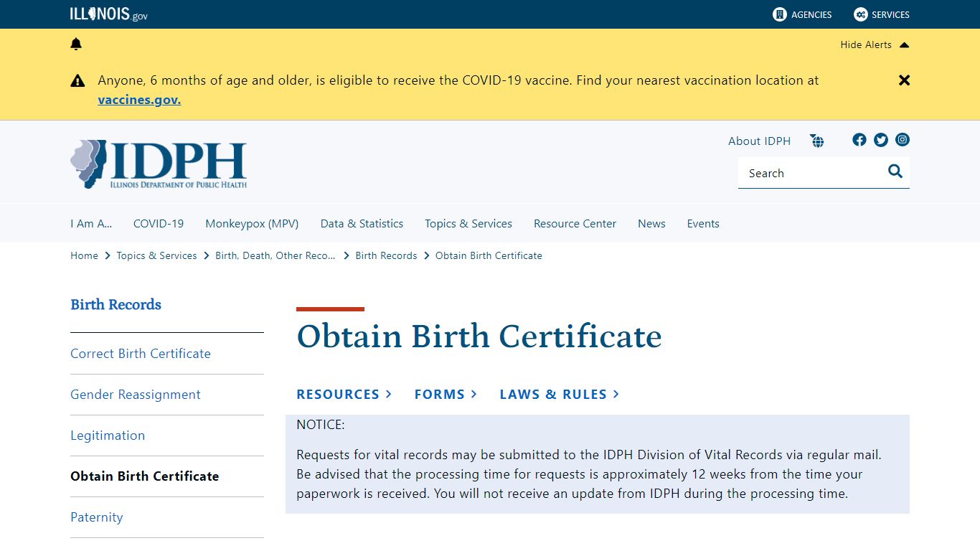Screen dimensions: 980x551
Task: Open Legitimation in sidebar
Action: tap(108, 435)
